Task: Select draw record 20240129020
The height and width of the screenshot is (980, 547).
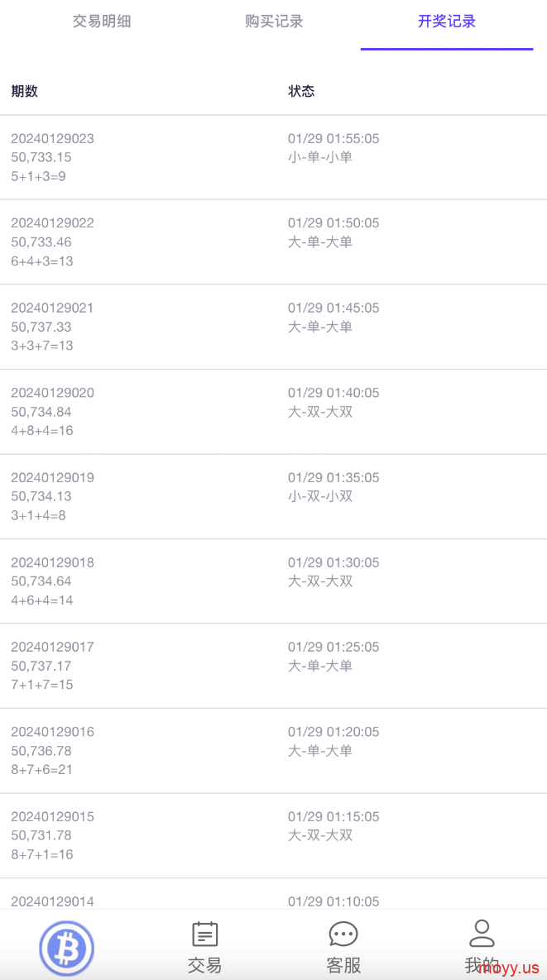Action: click(52, 392)
